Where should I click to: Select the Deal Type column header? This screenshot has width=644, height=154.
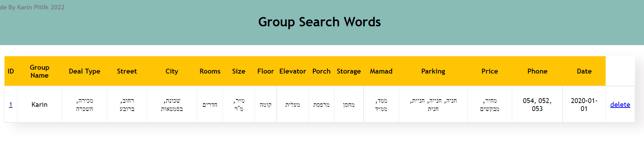(x=84, y=71)
